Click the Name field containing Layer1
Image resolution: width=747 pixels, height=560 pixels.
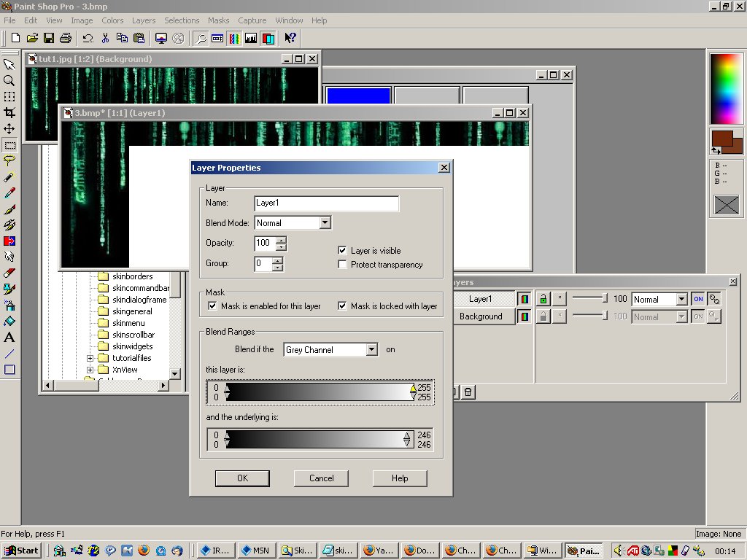(327, 203)
